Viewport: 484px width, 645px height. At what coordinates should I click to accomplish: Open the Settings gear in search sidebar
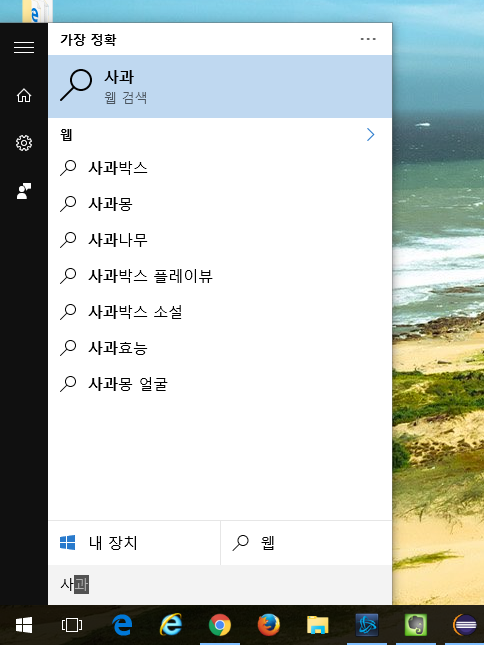coord(24,143)
